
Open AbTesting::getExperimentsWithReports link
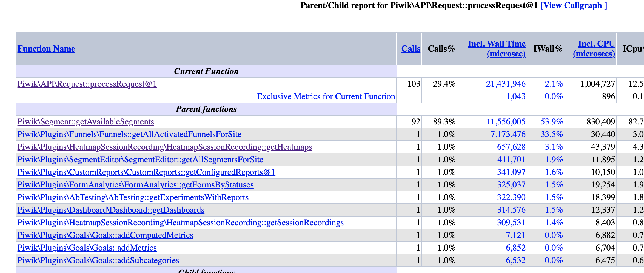click(x=133, y=197)
